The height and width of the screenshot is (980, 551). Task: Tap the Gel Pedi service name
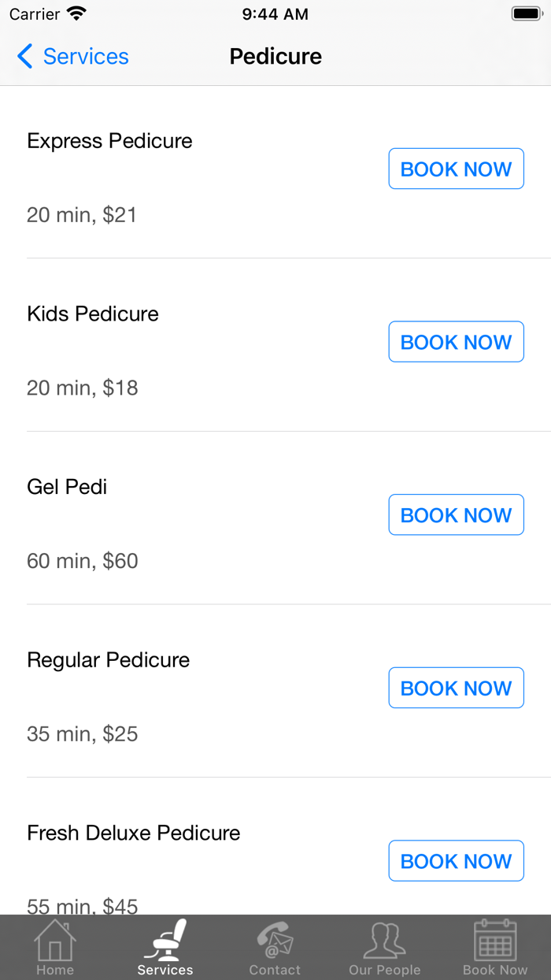click(x=67, y=487)
